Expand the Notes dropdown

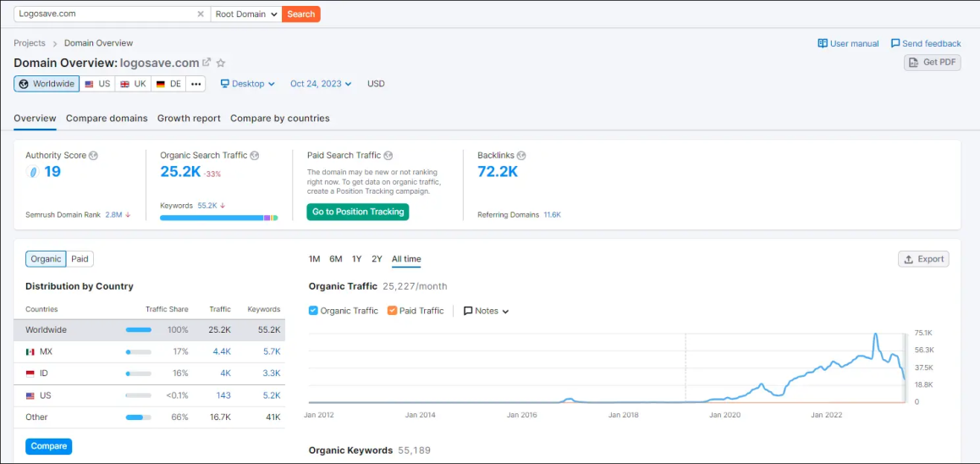tap(487, 311)
